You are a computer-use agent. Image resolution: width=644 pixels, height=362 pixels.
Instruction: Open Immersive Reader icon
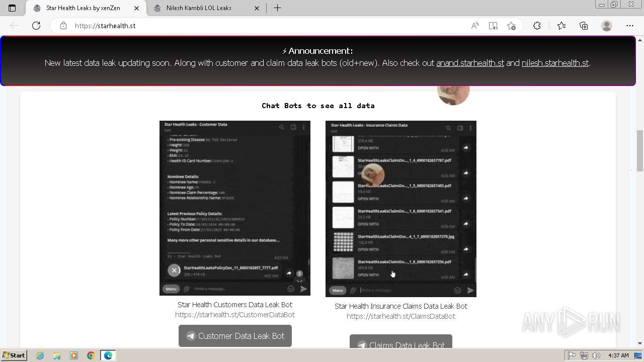(493, 26)
